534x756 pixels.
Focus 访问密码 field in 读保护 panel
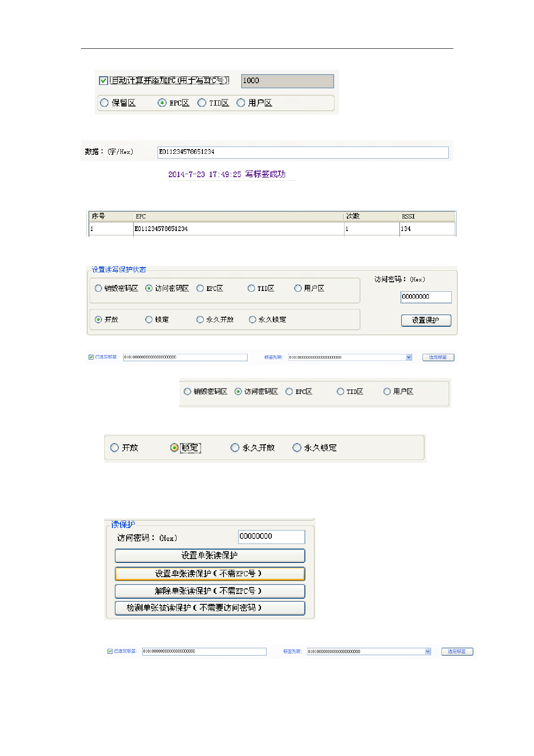coord(271,537)
